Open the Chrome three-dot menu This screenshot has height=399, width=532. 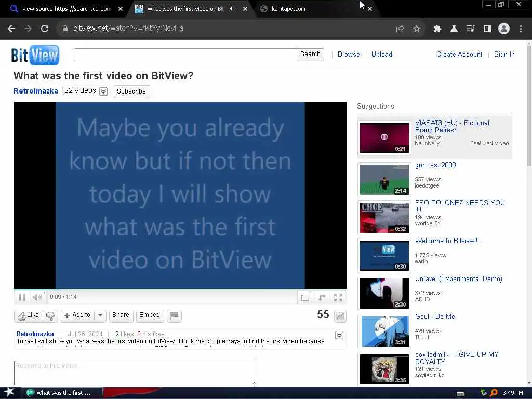tap(521, 29)
